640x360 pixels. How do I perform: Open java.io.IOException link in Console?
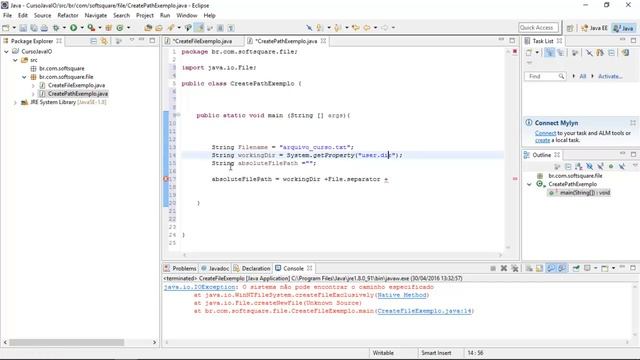[x=200, y=287]
